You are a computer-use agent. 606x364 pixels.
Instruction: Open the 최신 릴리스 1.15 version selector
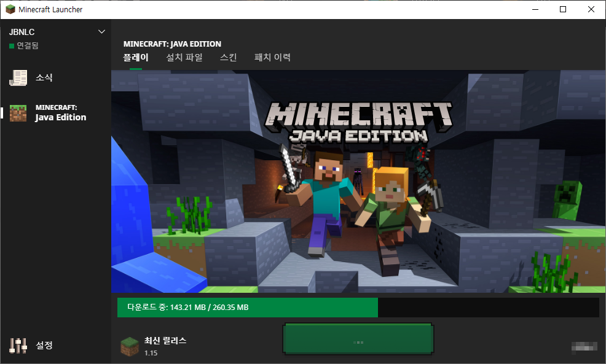[154, 346]
